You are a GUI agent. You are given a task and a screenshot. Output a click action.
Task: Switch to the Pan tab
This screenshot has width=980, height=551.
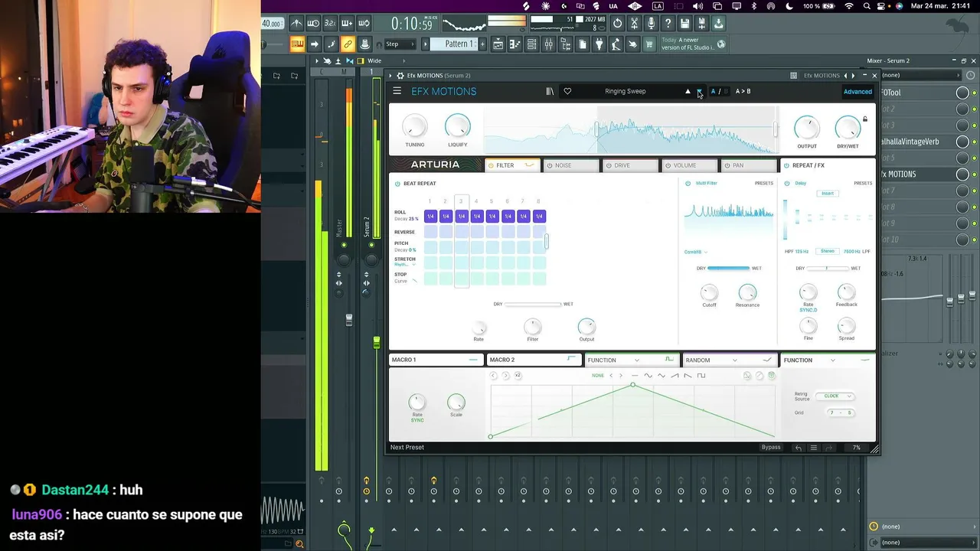749,165
